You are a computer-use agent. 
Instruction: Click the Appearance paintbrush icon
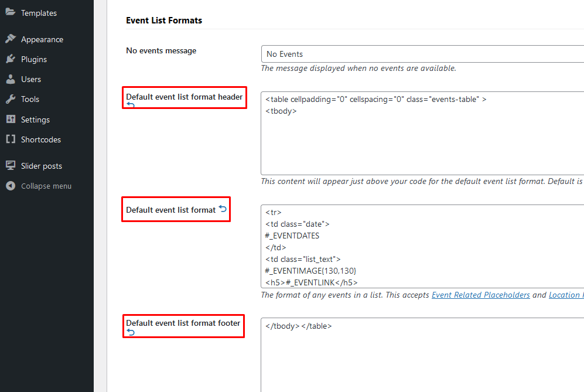[x=11, y=39]
